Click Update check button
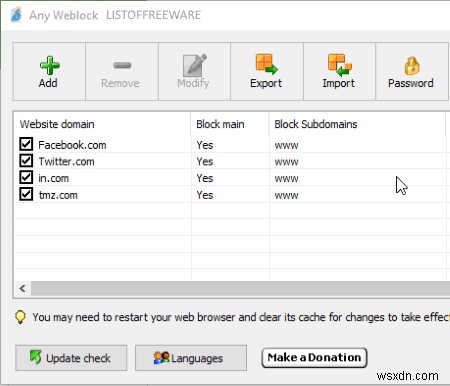 click(71, 358)
